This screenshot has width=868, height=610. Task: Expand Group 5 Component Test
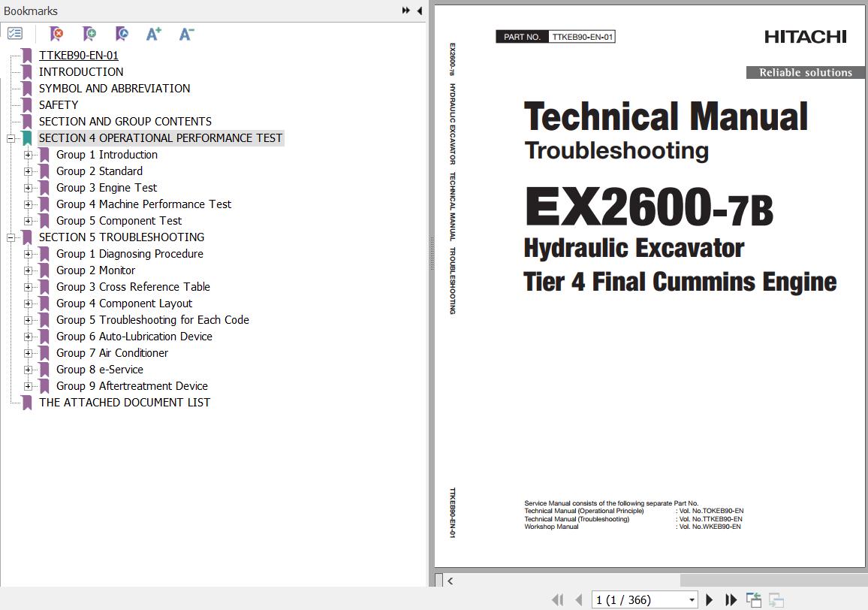tap(29, 221)
